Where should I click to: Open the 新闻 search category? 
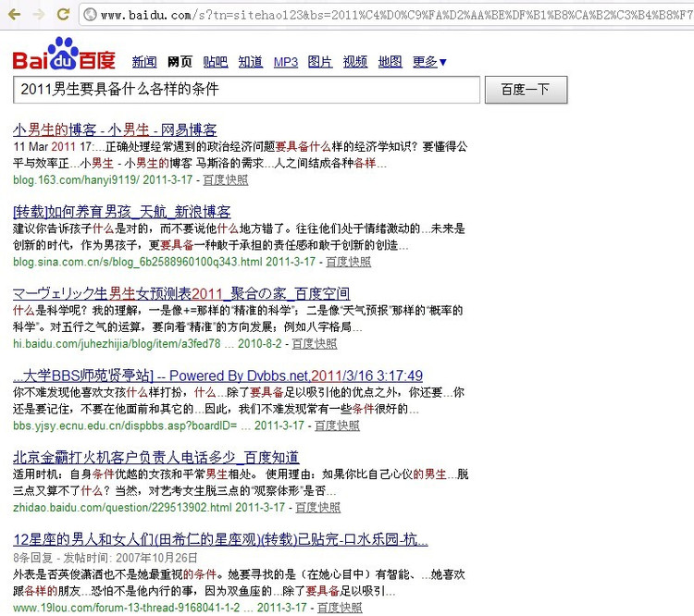pyautogui.click(x=144, y=62)
